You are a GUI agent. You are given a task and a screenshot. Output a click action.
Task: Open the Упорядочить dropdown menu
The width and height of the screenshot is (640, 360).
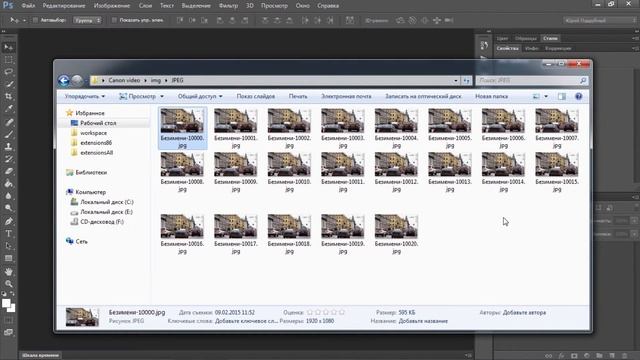85,96
